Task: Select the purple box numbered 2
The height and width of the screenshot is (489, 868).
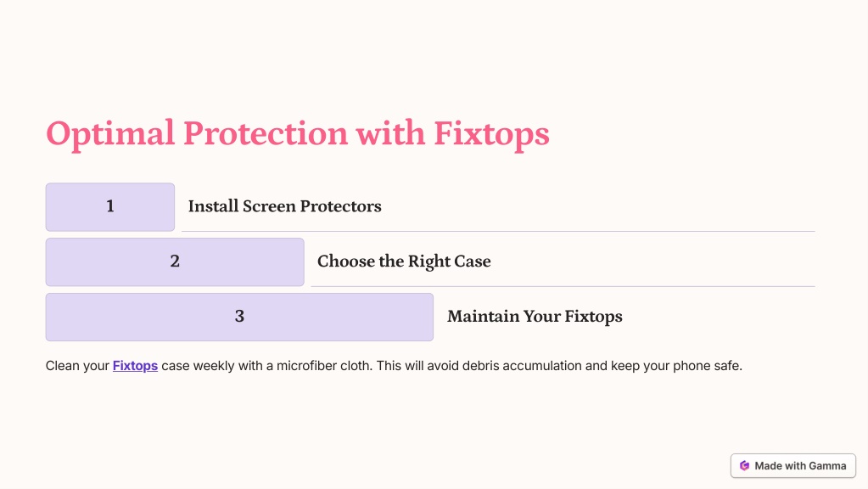Action: tap(175, 262)
